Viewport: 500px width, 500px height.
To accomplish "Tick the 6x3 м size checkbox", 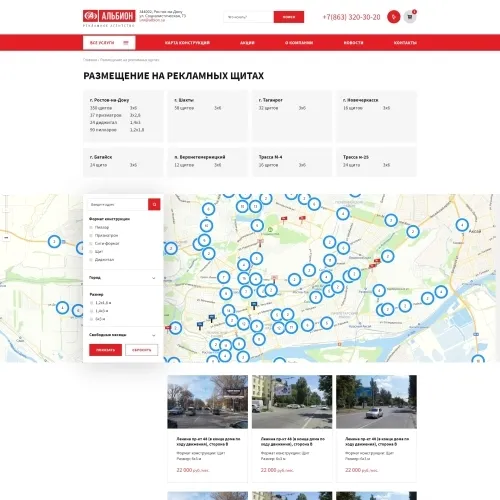I will coord(91,319).
